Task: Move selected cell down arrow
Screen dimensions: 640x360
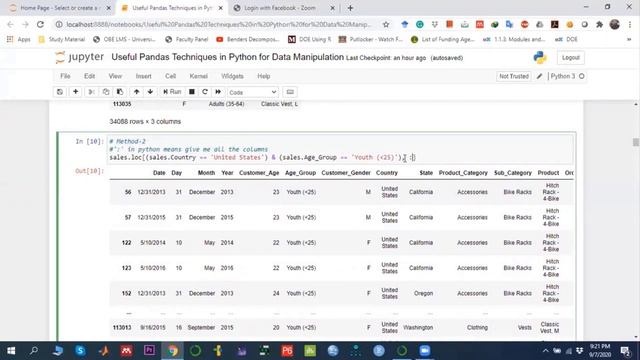Action: pyautogui.click(x=150, y=92)
